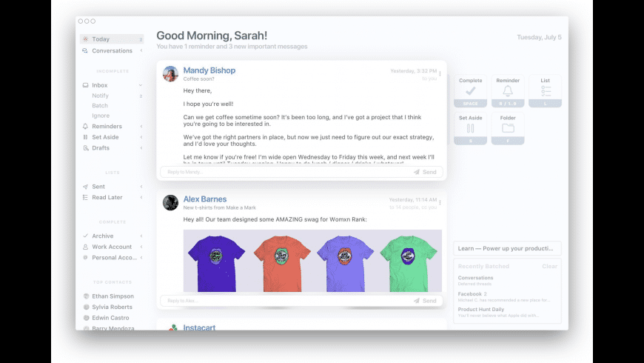Send the reply to Mandy
Viewport: 644px width, 363px height.
[x=425, y=172]
